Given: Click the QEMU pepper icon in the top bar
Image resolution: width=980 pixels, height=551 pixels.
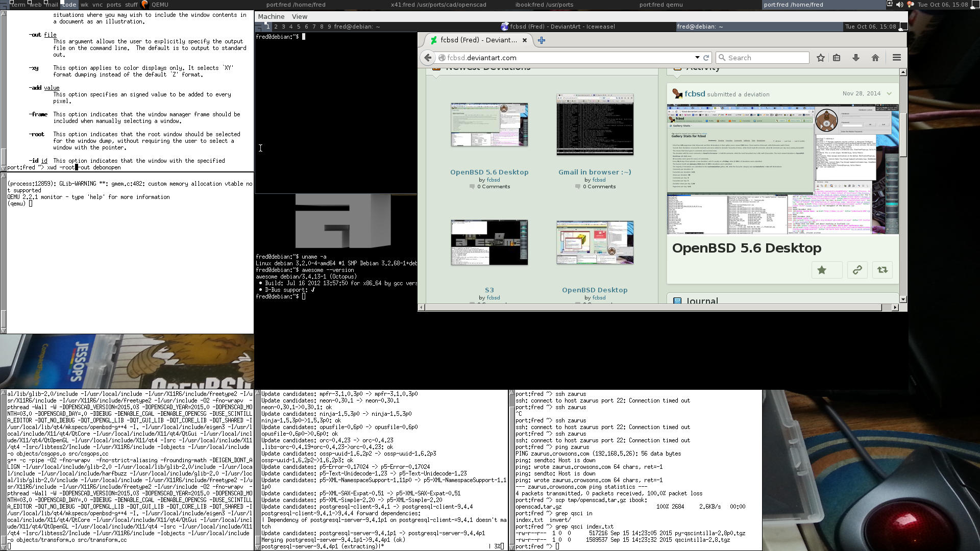Looking at the screenshot, I should coord(144,5).
